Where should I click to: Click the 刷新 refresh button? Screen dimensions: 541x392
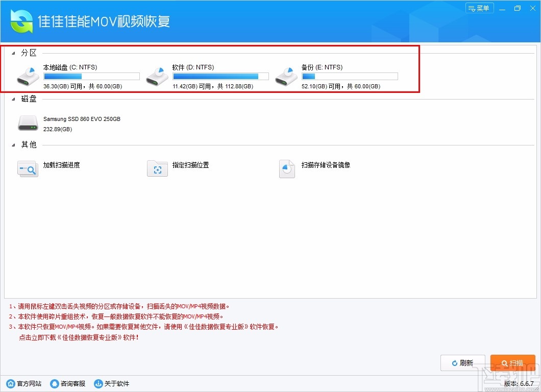(x=462, y=363)
